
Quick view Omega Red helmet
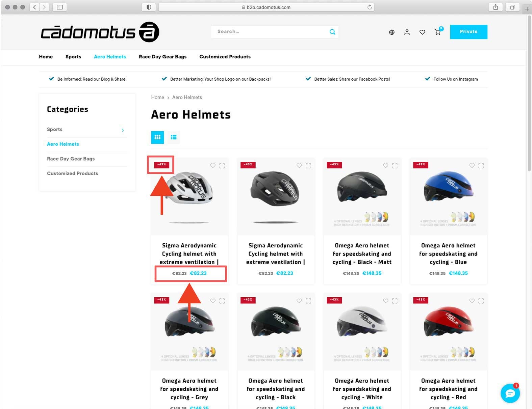coord(481,301)
